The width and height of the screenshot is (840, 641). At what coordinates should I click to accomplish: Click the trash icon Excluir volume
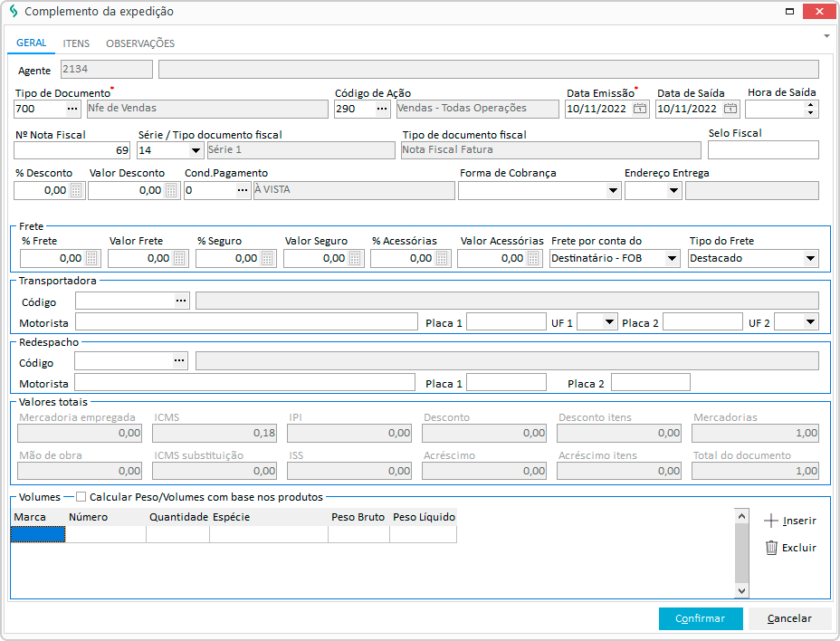771,548
